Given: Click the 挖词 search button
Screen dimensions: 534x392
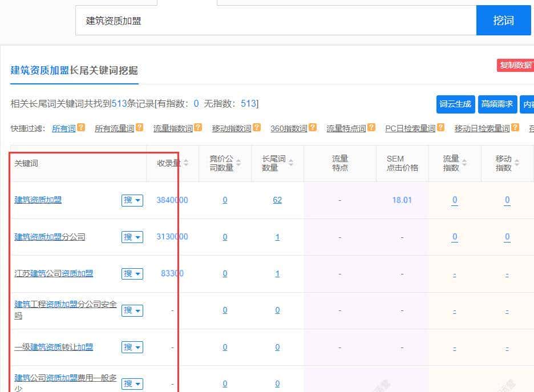Looking at the screenshot, I should (503, 20).
